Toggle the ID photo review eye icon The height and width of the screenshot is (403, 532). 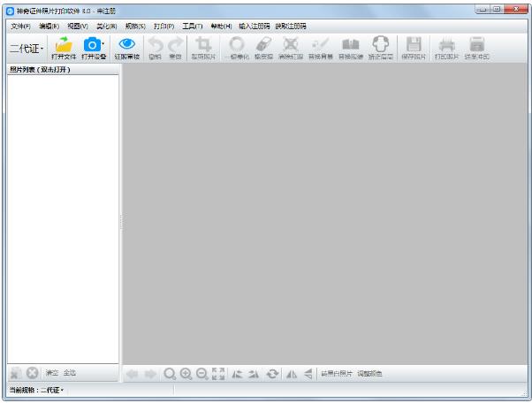click(x=126, y=45)
